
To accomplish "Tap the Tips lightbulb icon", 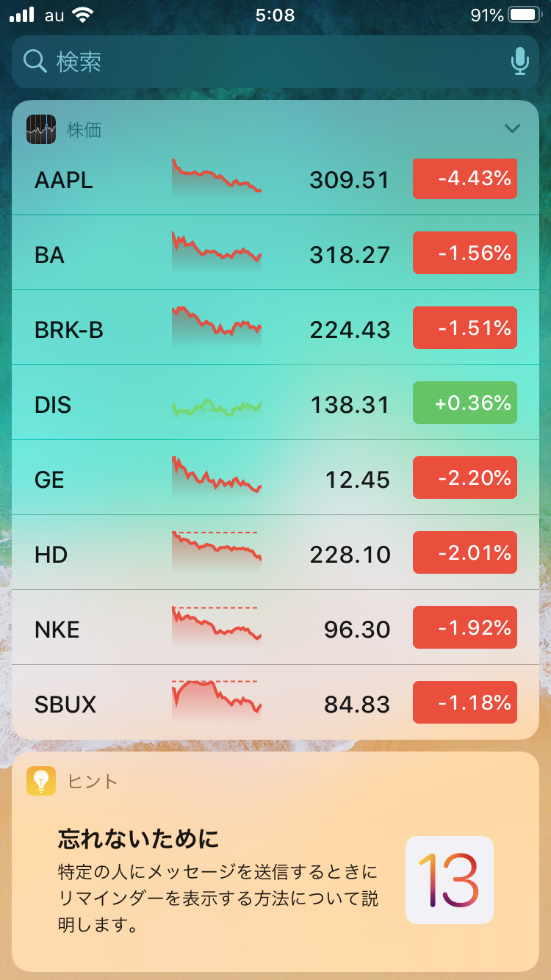I will 41,780.
